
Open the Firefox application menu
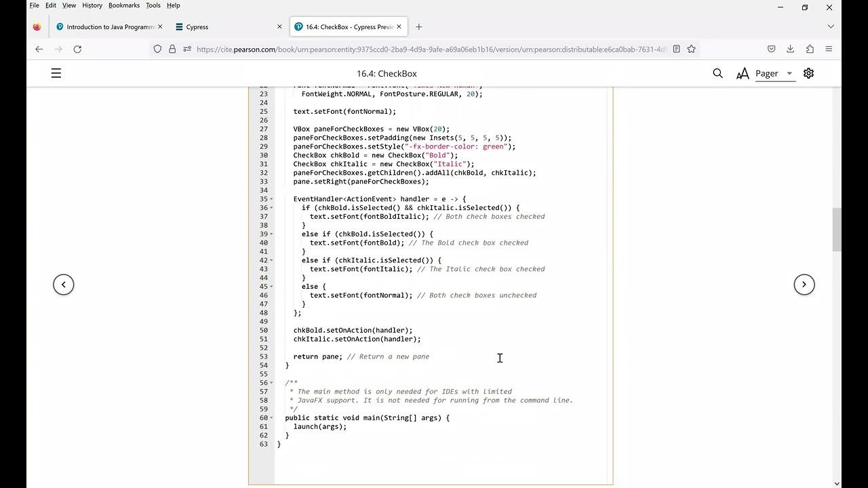(x=829, y=49)
